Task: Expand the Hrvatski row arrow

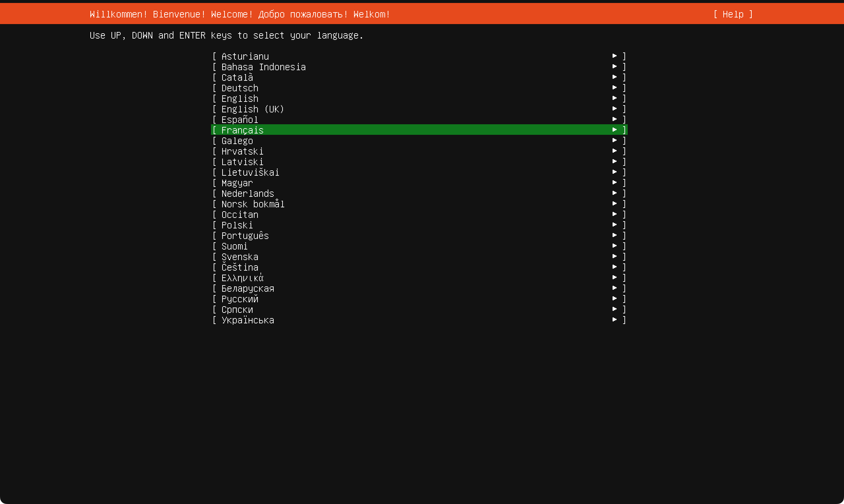Action: tap(614, 150)
